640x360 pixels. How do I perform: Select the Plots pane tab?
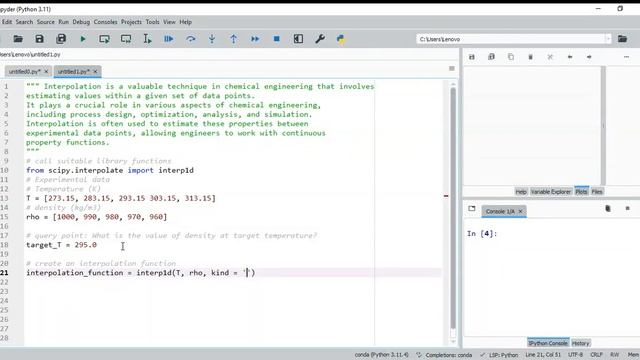(x=581, y=191)
